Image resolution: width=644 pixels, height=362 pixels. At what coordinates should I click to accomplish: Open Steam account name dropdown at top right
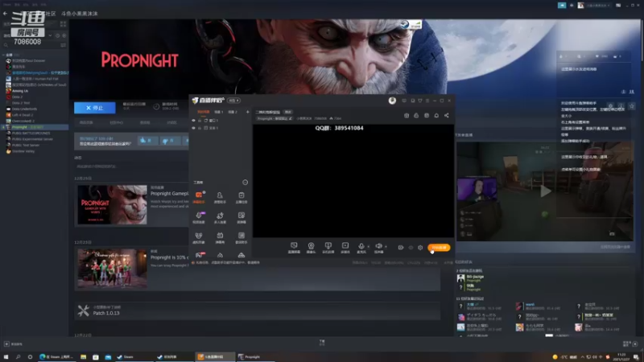pyautogui.click(x=597, y=6)
